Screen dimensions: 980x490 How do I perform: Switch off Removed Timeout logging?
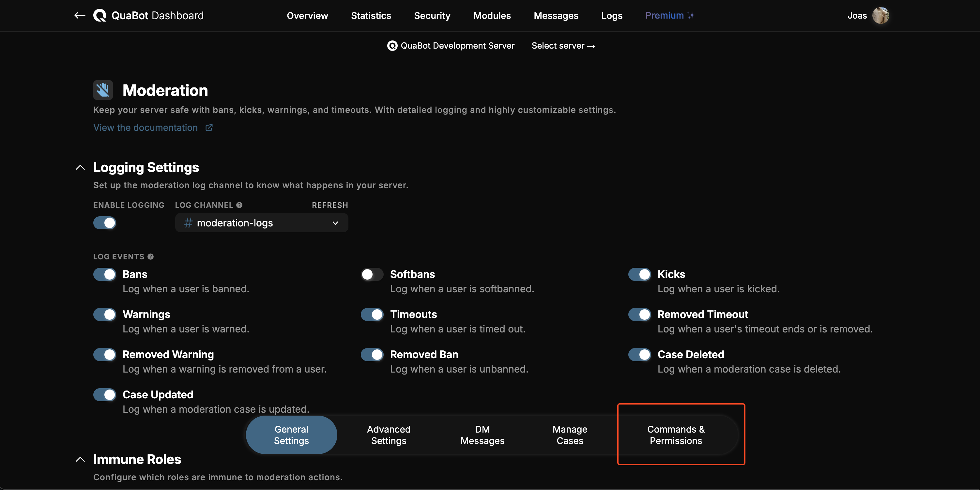tap(640, 314)
